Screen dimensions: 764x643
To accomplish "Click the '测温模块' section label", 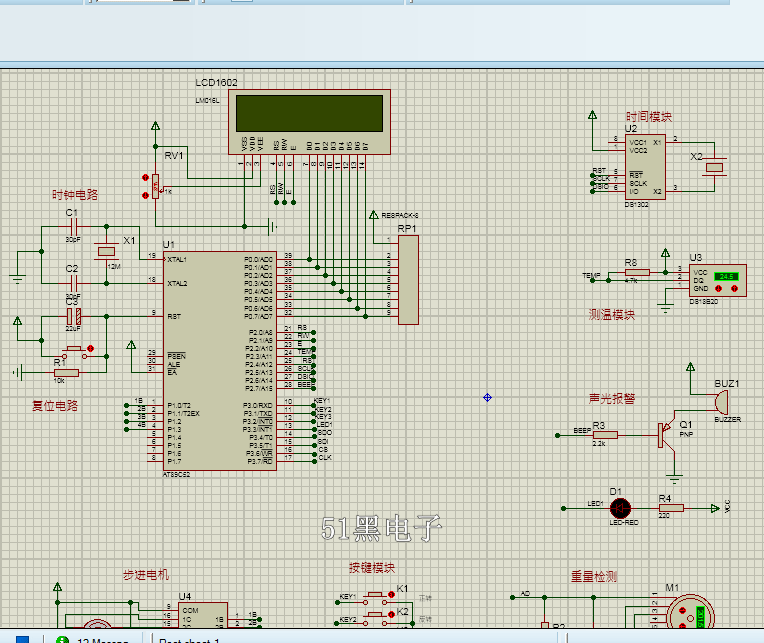I will 611,315.
